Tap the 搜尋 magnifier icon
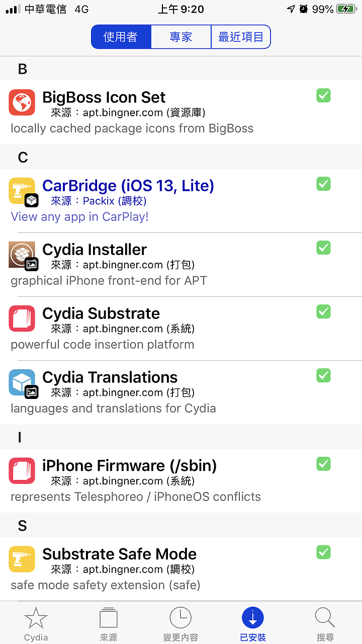362x644 pixels. pyautogui.click(x=325, y=618)
